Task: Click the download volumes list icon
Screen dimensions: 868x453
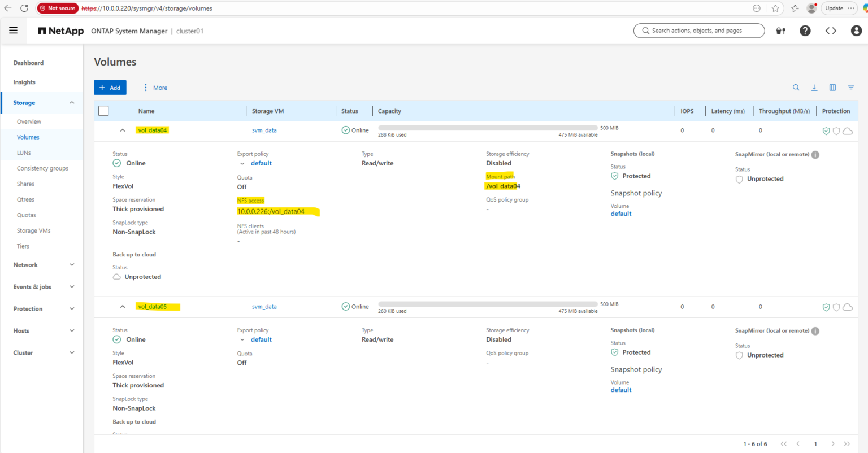Action: (814, 88)
